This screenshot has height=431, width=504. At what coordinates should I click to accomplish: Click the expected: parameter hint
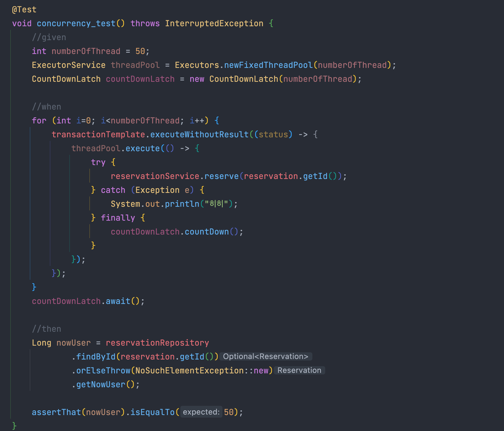click(x=201, y=412)
